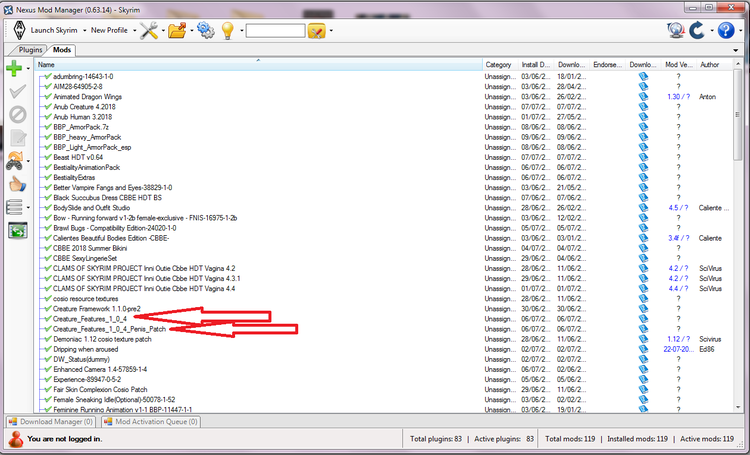Click the Deactivate mod no-entry icon
Viewport: 750px width, 455px height.
click(18, 115)
